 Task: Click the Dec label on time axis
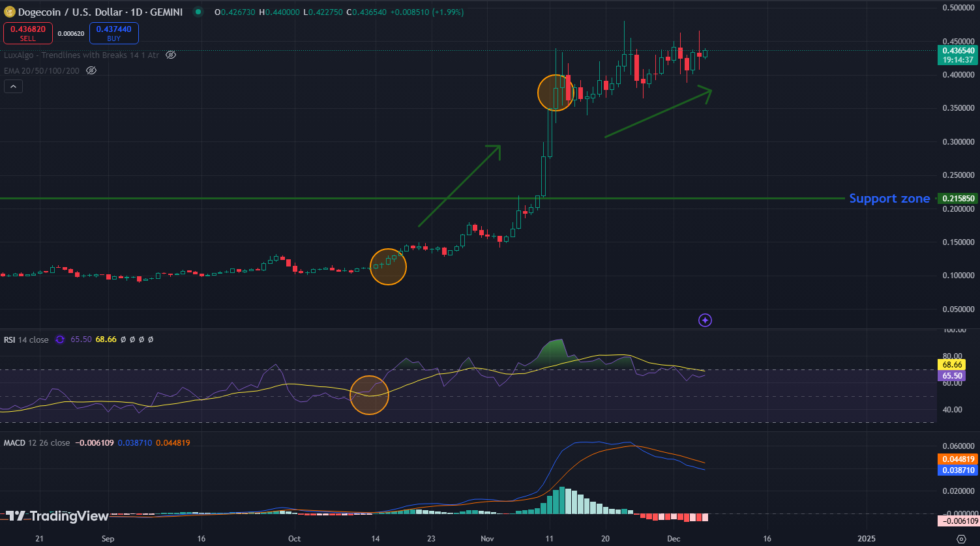(x=672, y=539)
